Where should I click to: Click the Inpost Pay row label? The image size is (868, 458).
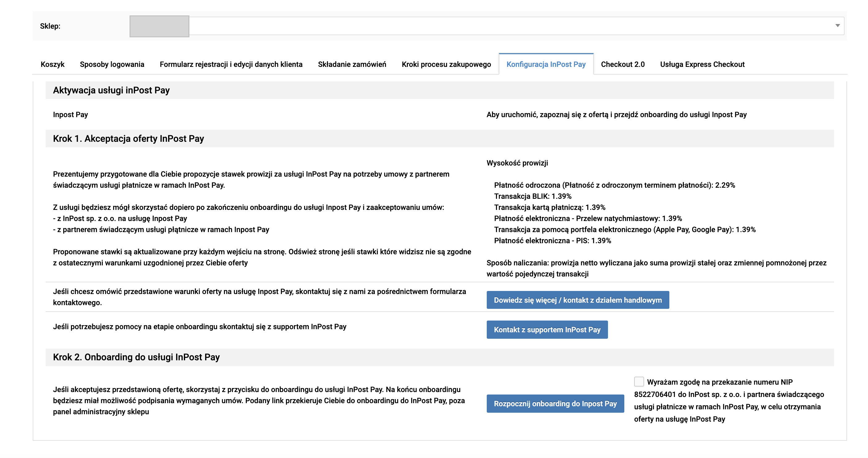pyautogui.click(x=70, y=115)
